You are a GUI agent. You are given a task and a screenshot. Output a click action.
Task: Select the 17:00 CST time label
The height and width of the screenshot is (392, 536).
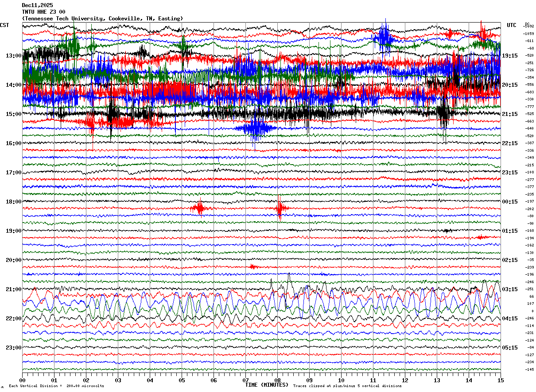pos(13,173)
